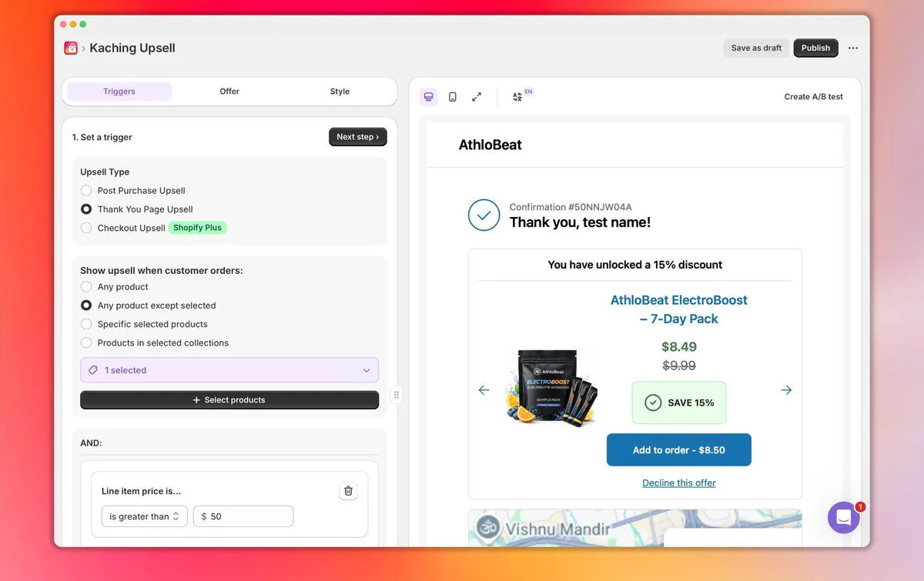Open the three-dot more options menu

tap(853, 48)
